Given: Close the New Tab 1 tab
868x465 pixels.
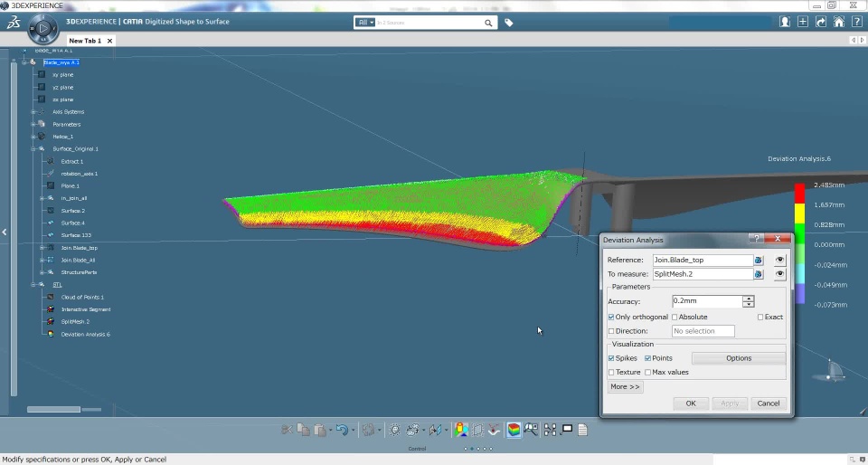Looking at the screenshot, I should [x=109, y=41].
